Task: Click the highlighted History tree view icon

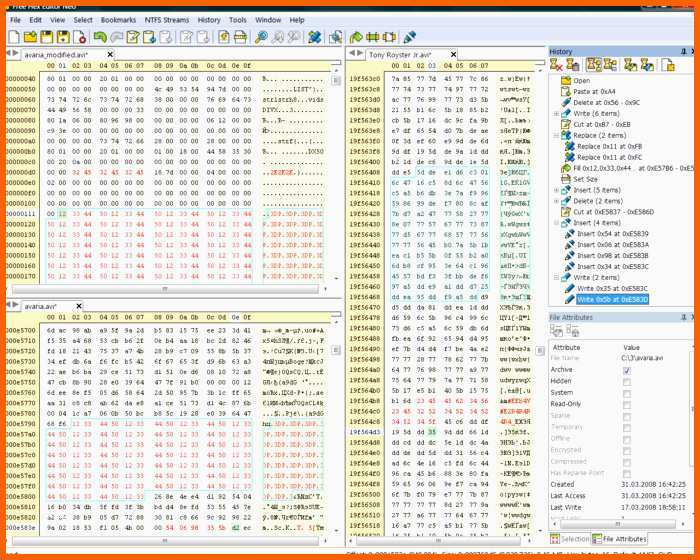Action: coord(594,65)
